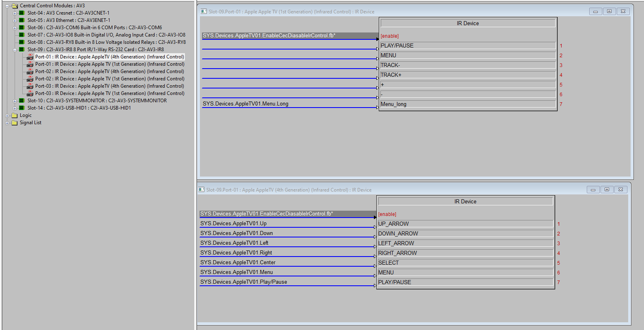Viewport: 644px width, 330px height.
Task: Select Slot-07 Built-in Digital I/O tree row
Action: pyautogui.click(x=106, y=35)
